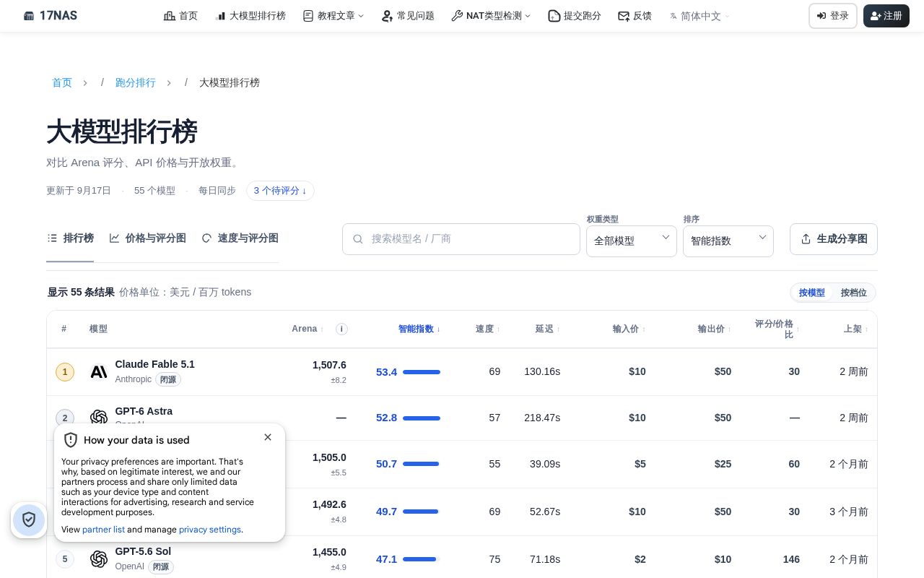Click the 注册 button

(886, 16)
